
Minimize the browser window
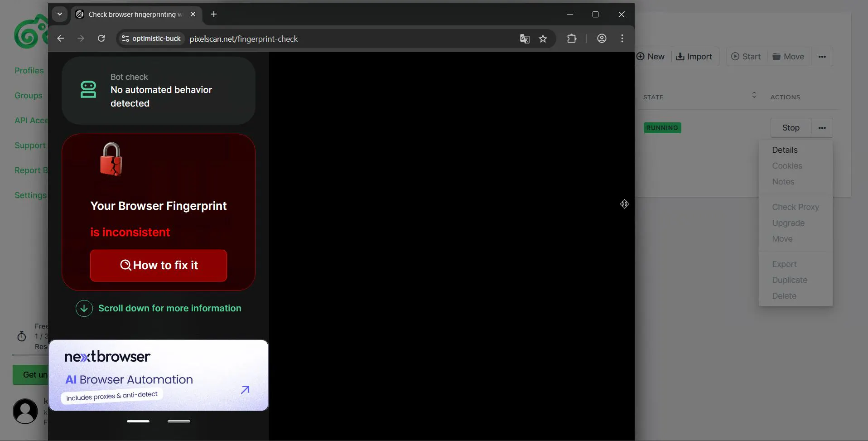click(570, 14)
